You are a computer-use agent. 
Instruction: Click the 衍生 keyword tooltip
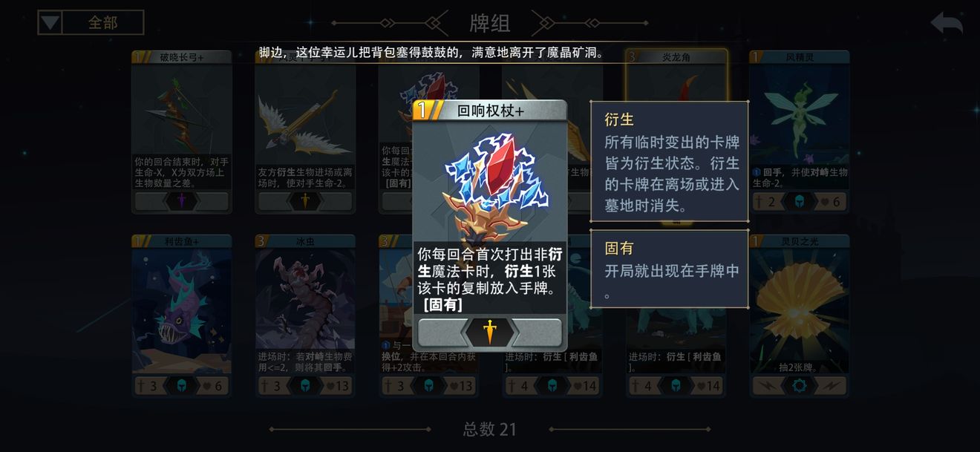point(670,162)
